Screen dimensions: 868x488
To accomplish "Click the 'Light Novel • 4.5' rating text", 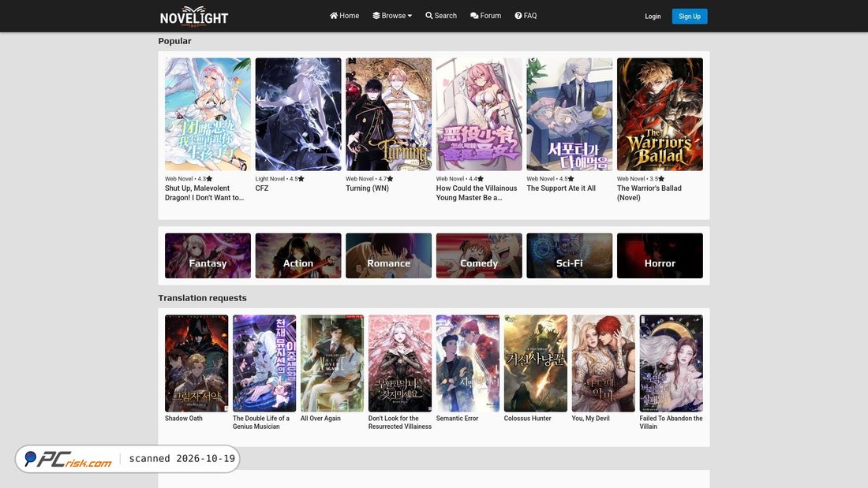I will pos(279,179).
